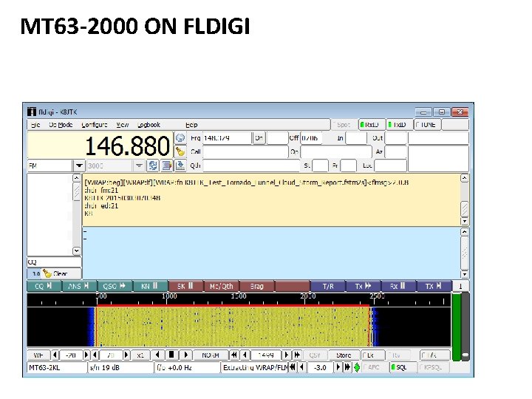
Task: Click the save-to-log download icon
Action: [x=180, y=166]
